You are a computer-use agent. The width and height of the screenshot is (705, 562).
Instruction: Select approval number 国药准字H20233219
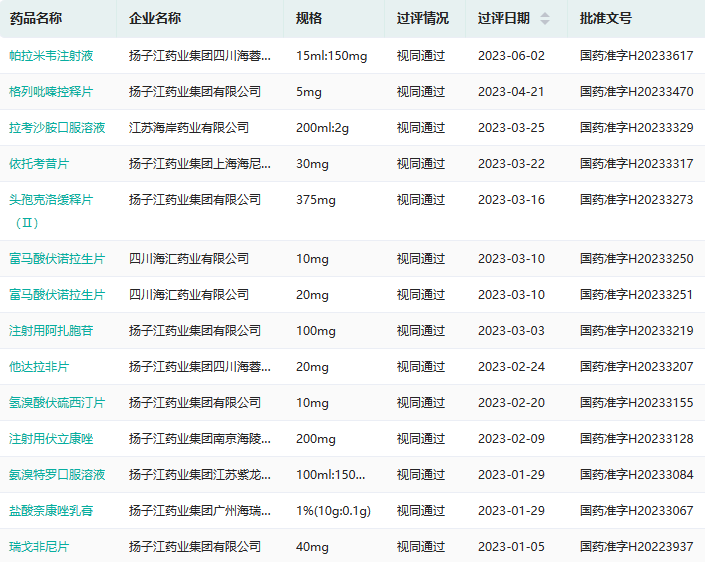(x=637, y=331)
